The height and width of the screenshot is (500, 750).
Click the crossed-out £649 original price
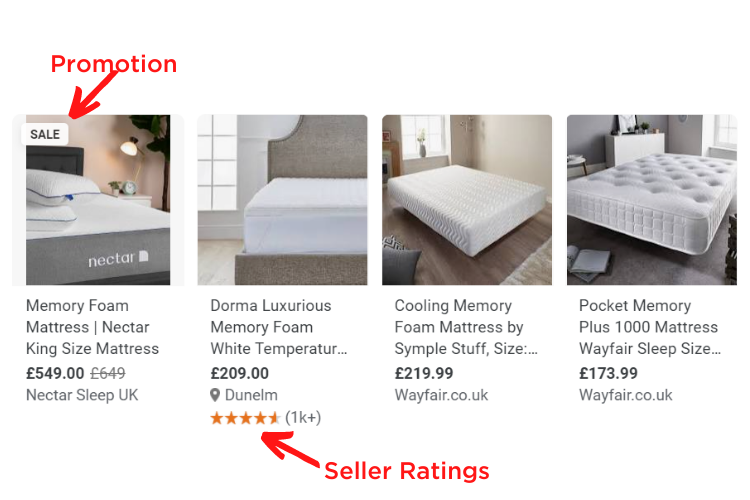pyautogui.click(x=108, y=373)
